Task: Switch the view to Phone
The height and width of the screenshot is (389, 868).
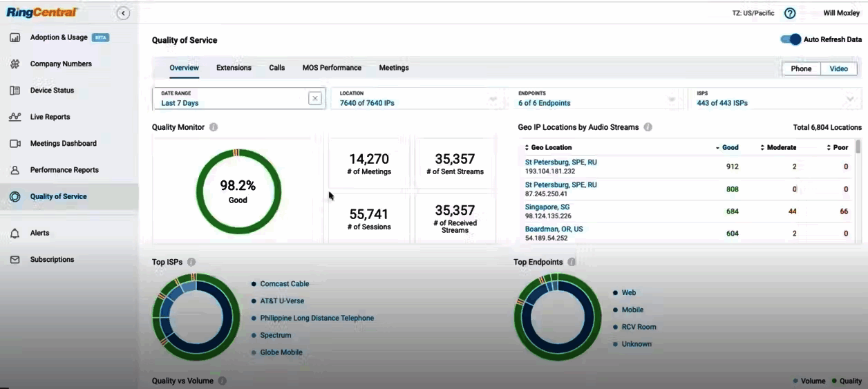Action: pos(801,68)
